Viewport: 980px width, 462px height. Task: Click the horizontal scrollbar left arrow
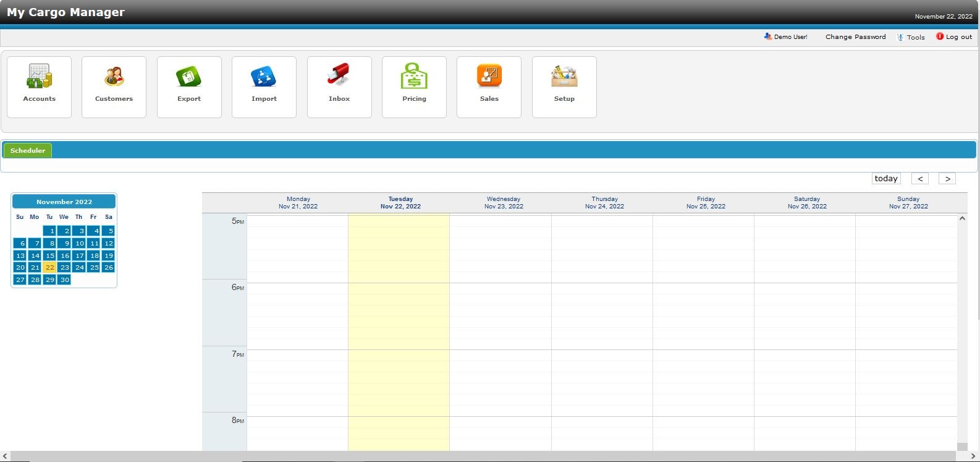[5, 456]
